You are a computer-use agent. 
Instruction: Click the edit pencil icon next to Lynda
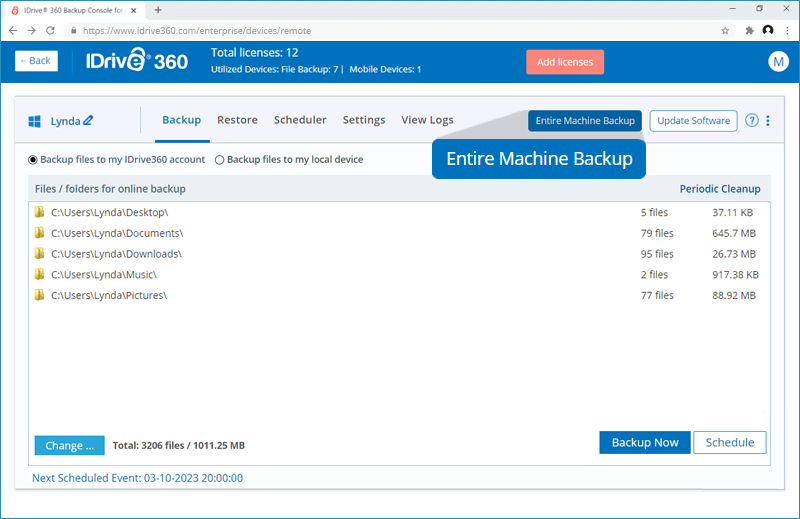click(x=88, y=120)
